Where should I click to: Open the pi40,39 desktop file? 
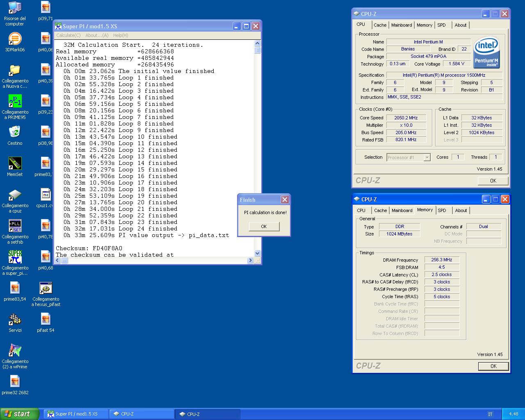(x=46, y=73)
